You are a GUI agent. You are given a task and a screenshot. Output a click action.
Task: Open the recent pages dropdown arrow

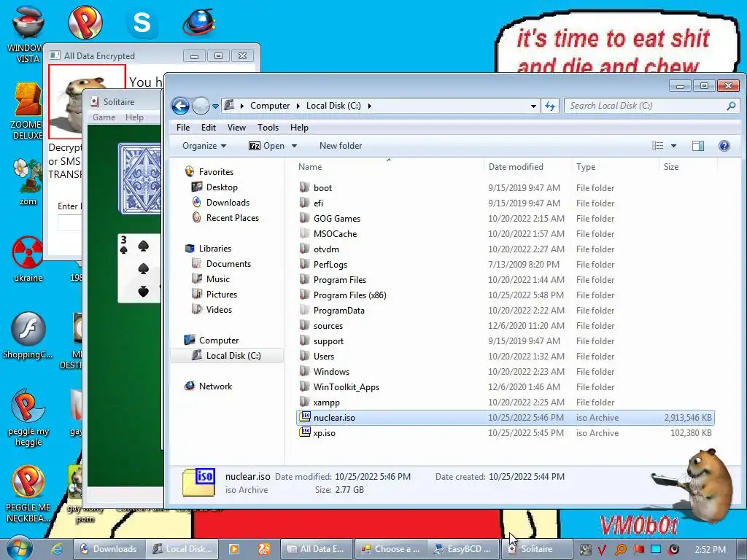click(x=215, y=106)
